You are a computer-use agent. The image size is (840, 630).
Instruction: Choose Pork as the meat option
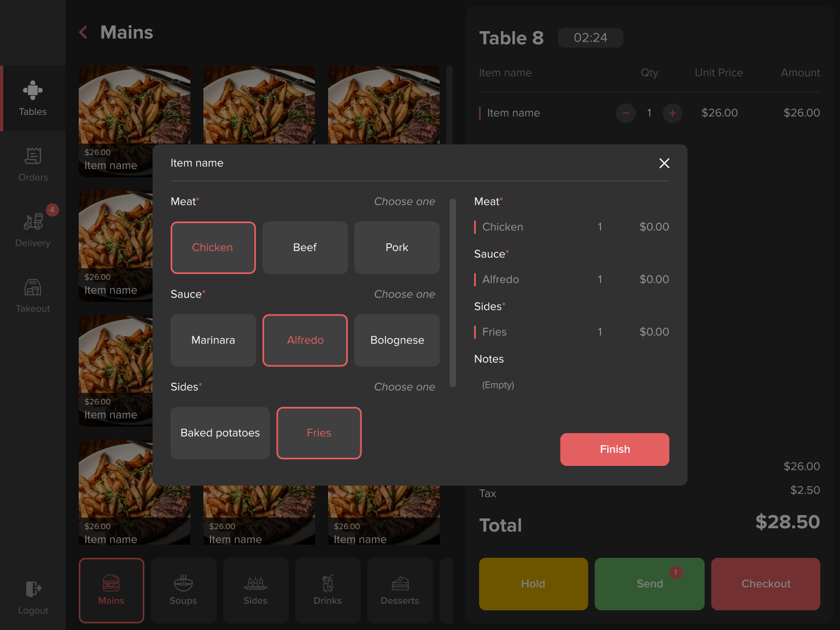click(x=396, y=247)
